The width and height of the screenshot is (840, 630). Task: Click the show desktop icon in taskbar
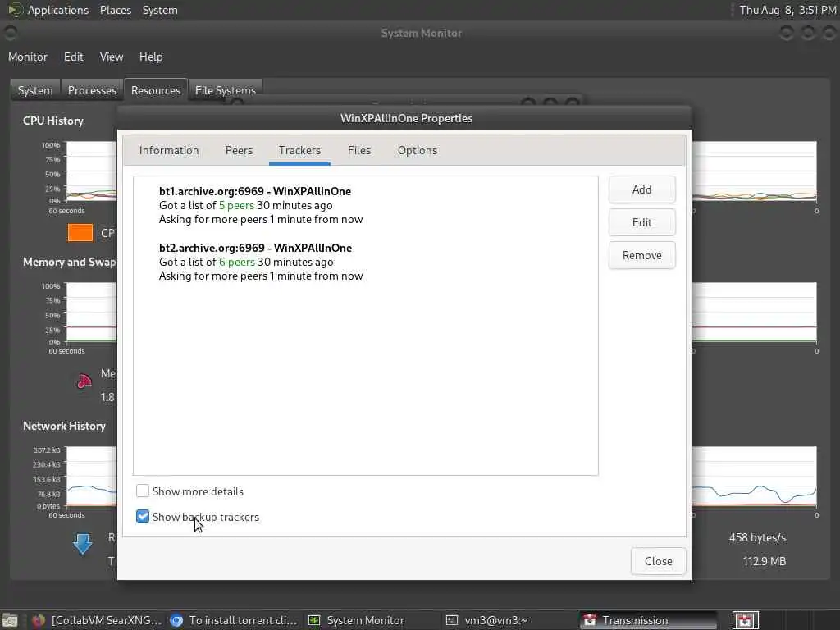(10, 620)
